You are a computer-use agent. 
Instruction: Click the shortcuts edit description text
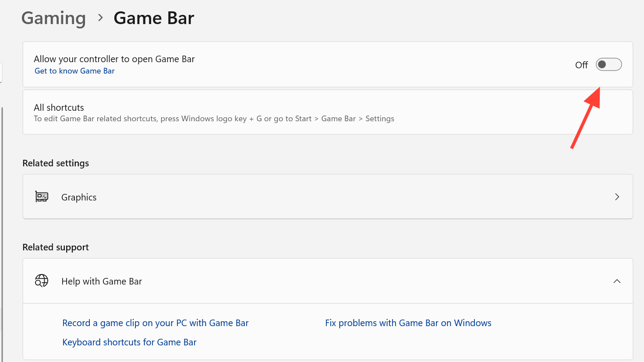click(214, 119)
